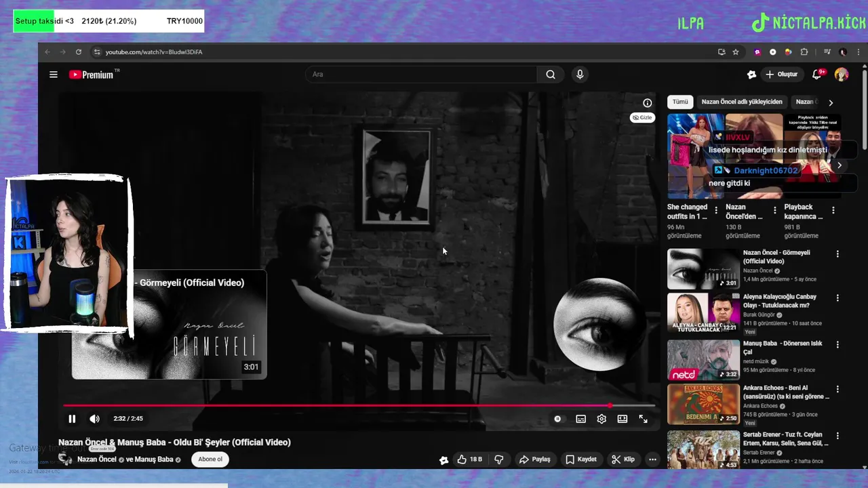Open options for Nazan Öncel'den short
Screen dimensions: 868x488
click(774, 210)
